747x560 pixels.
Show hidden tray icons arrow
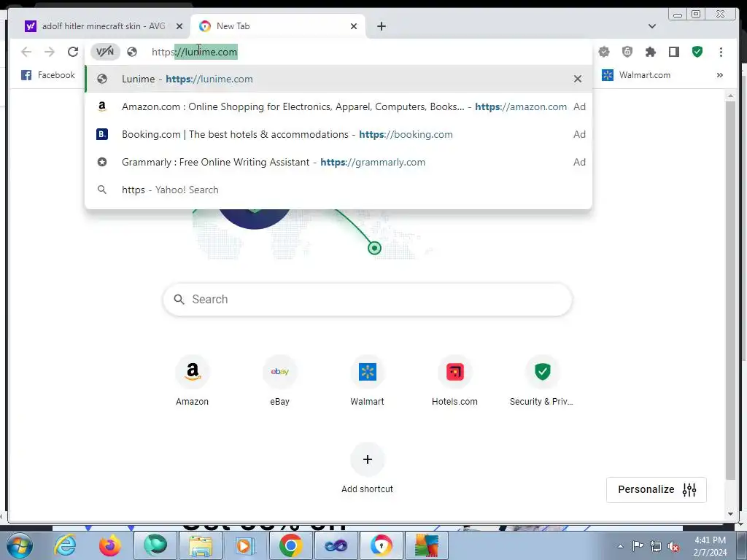click(x=620, y=546)
